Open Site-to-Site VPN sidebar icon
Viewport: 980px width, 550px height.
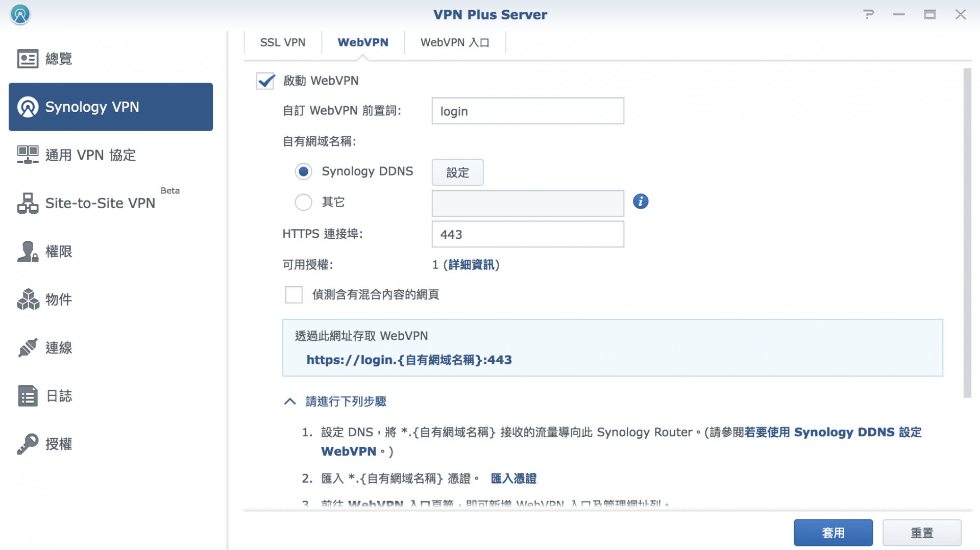pyautogui.click(x=28, y=203)
